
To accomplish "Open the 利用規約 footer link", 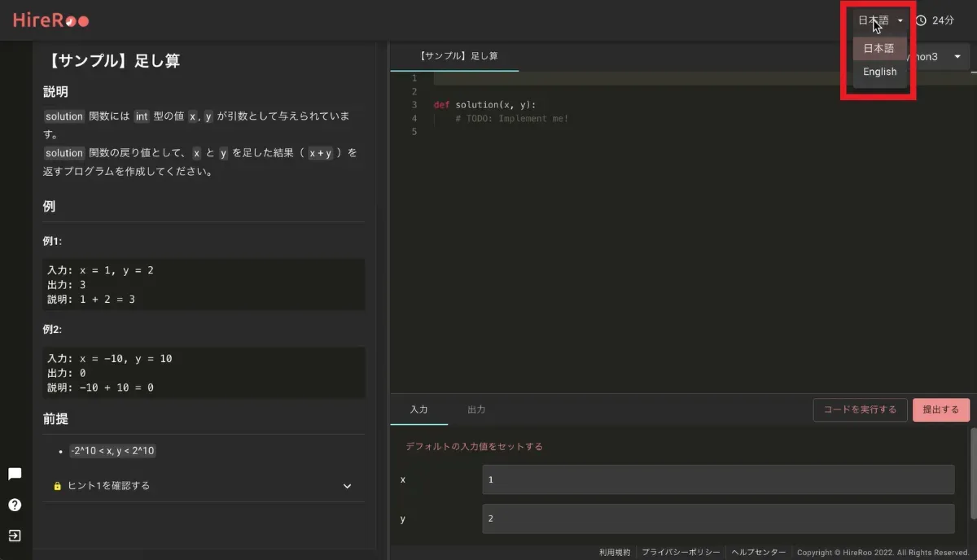I will (x=615, y=552).
